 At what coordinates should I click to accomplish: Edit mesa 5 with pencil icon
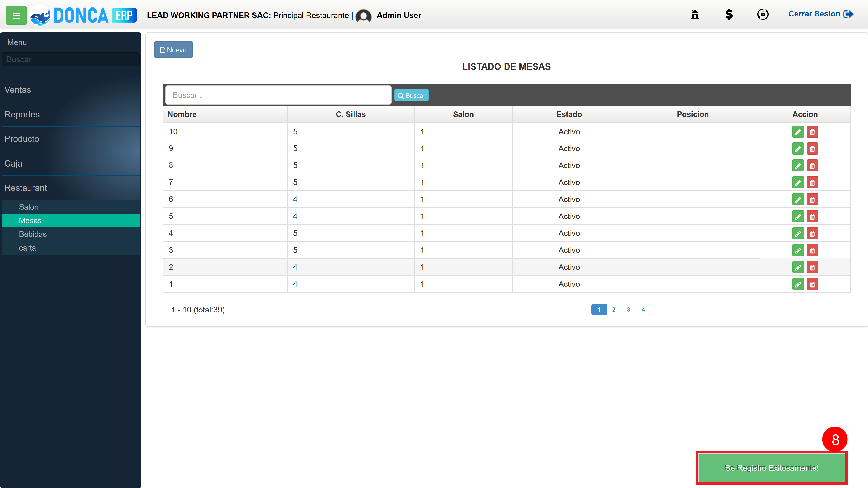pos(798,216)
